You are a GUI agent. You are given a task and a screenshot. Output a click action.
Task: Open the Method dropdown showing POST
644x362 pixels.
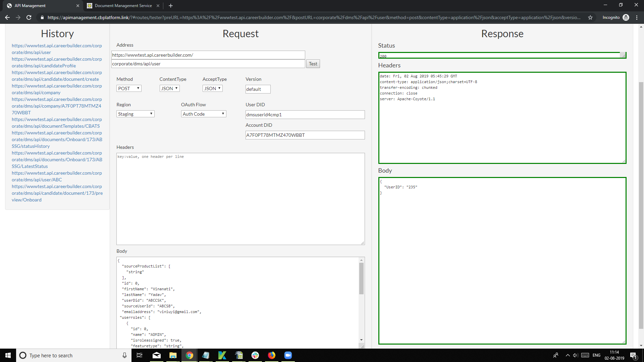[x=129, y=88]
